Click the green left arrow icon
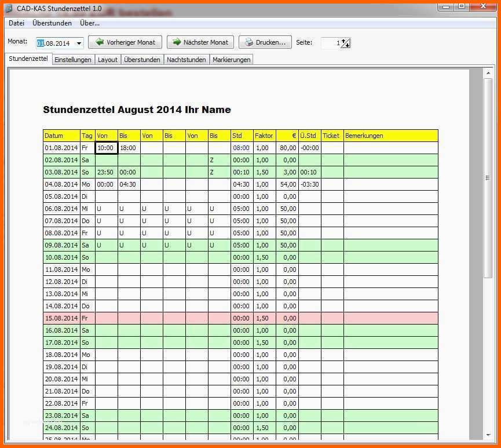The height and width of the screenshot is (448, 501). (100, 42)
